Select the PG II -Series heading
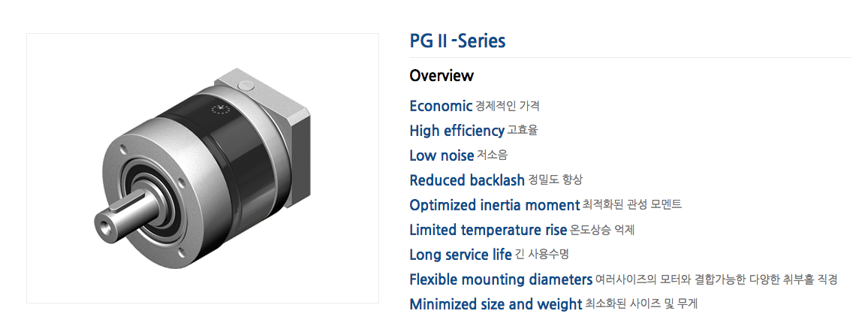Image resolution: width=868 pixels, height=326 pixels. click(457, 41)
